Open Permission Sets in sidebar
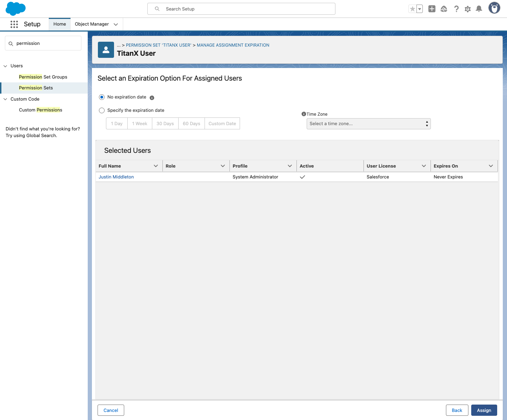Viewport: 507px width, 420px height. coord(36,88)
